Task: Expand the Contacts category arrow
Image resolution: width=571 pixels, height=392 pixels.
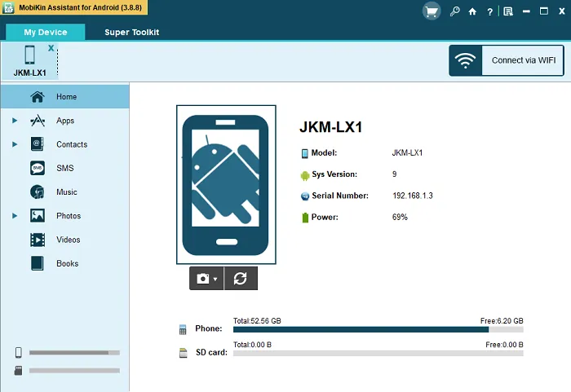Action: 15,144
